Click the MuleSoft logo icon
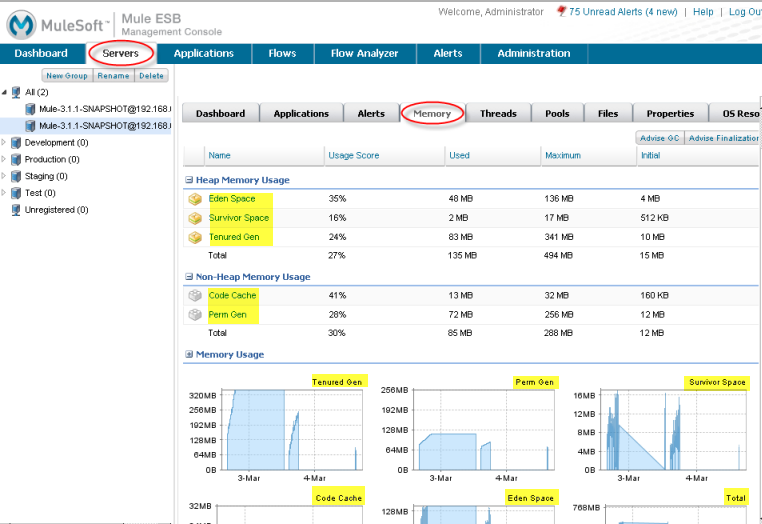The width and height of the screenshot is (762, 524). (x=23, y=22)
